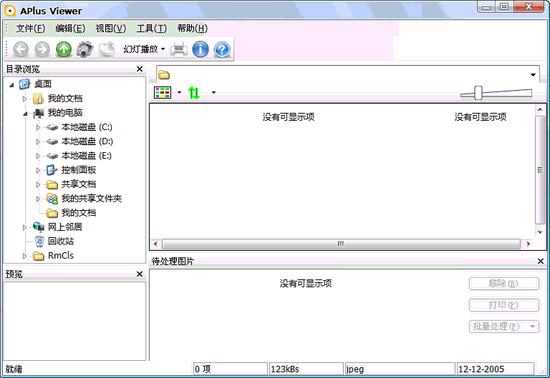Click the horizontal scrollbar right arrow
Screen dimensions: 550x378
coord(528,244)
